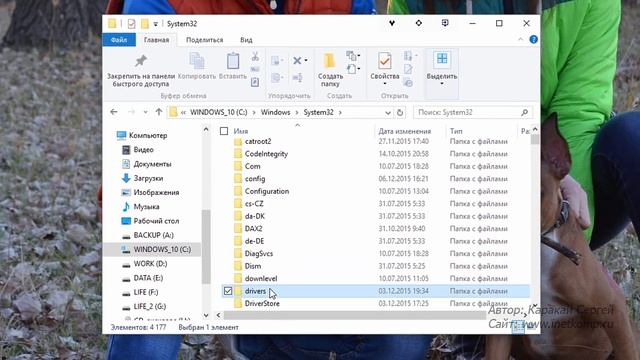Click the drivers folder icon
Viewport: 640px width, 360px height.
(238, 291)
